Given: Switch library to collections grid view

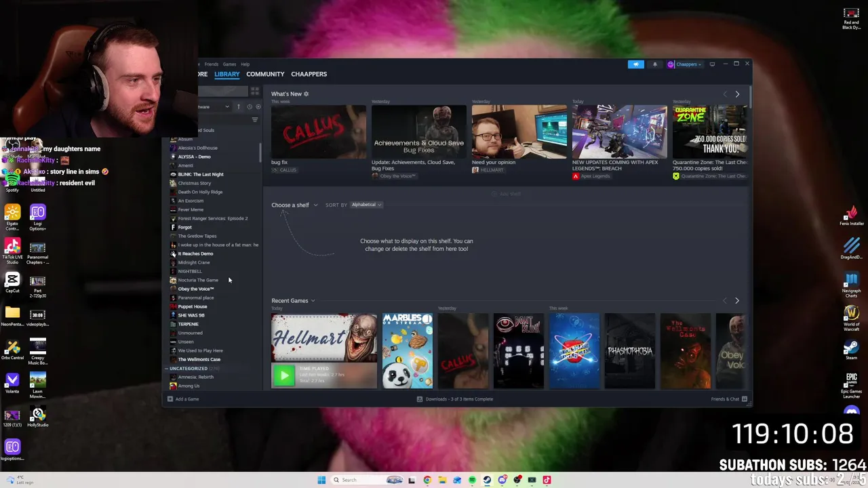Looking at the screenshot, I should [x=255, y=91].
